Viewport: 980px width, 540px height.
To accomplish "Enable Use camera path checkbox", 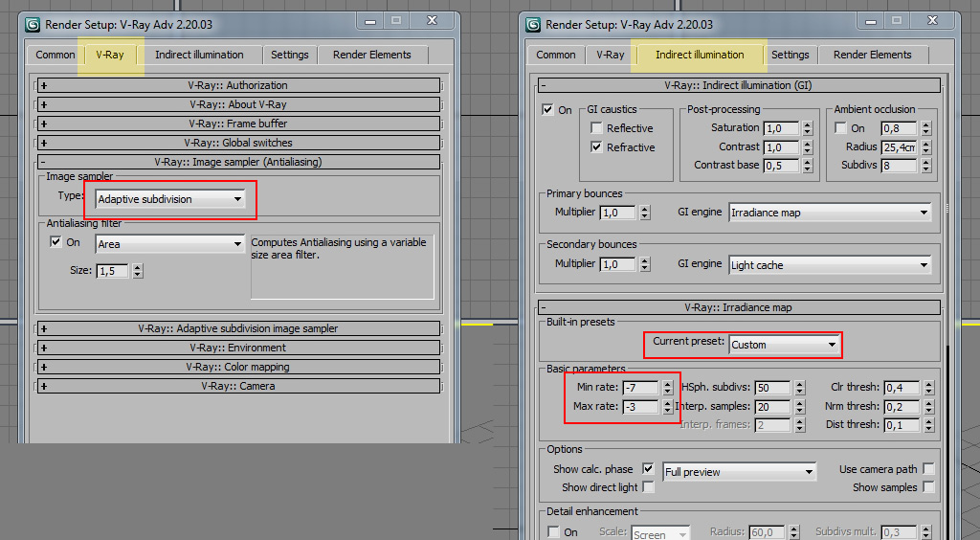I will 928,469.
